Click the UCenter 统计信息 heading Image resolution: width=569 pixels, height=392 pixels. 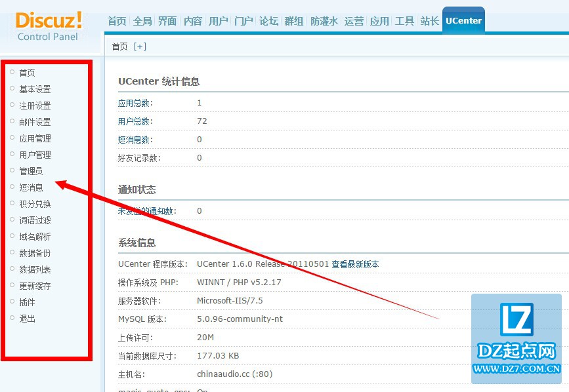pyautogui.click(x=159, y=81)
